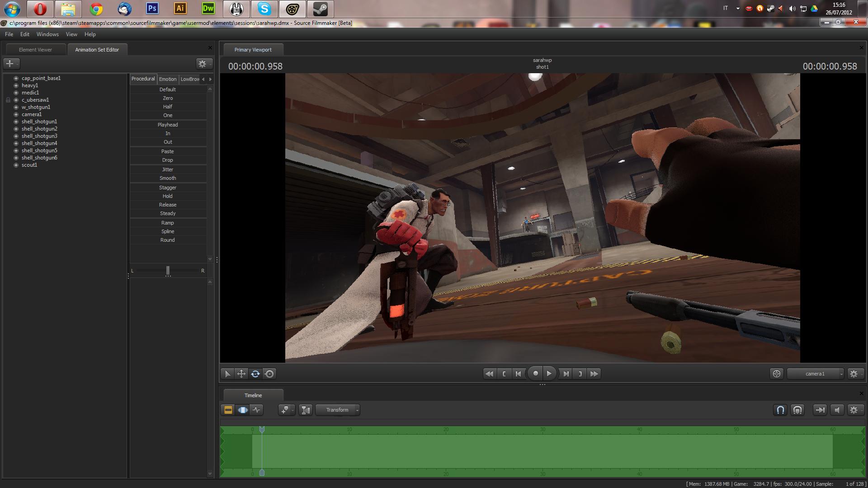Open Animation Set Editor gear settings
This screenshot has height=488, width=868.
[203, 64]
